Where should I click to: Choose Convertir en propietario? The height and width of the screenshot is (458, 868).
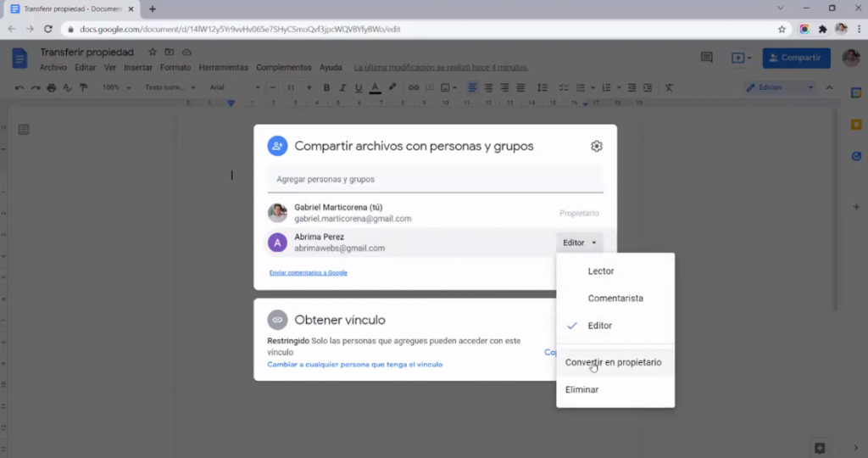coord(613,362)
